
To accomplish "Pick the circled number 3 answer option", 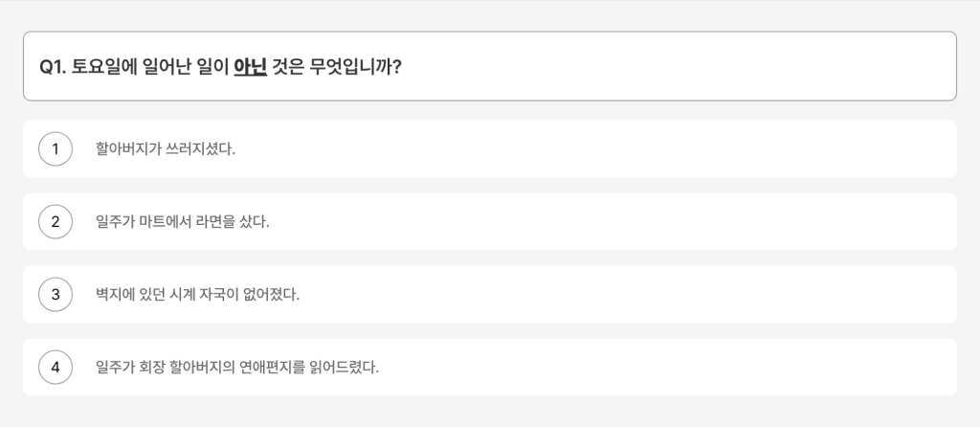I will (56, 294).
